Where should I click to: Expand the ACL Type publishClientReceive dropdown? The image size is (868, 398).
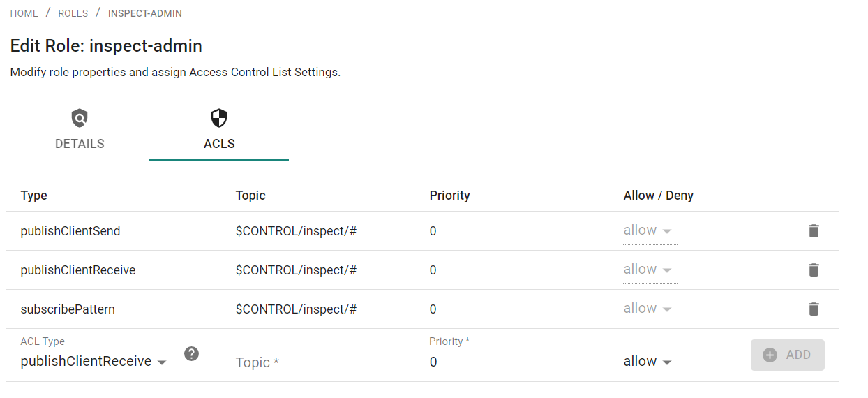96,362
